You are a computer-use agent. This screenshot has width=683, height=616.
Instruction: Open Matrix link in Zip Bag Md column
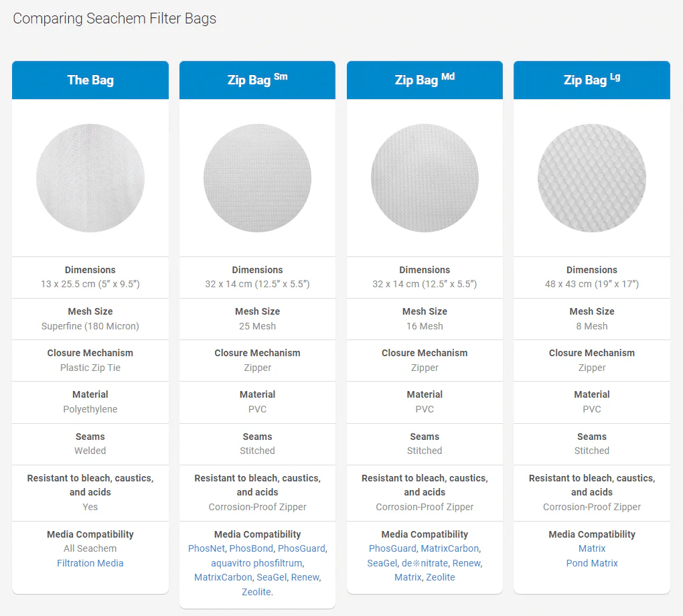point(408,576)
